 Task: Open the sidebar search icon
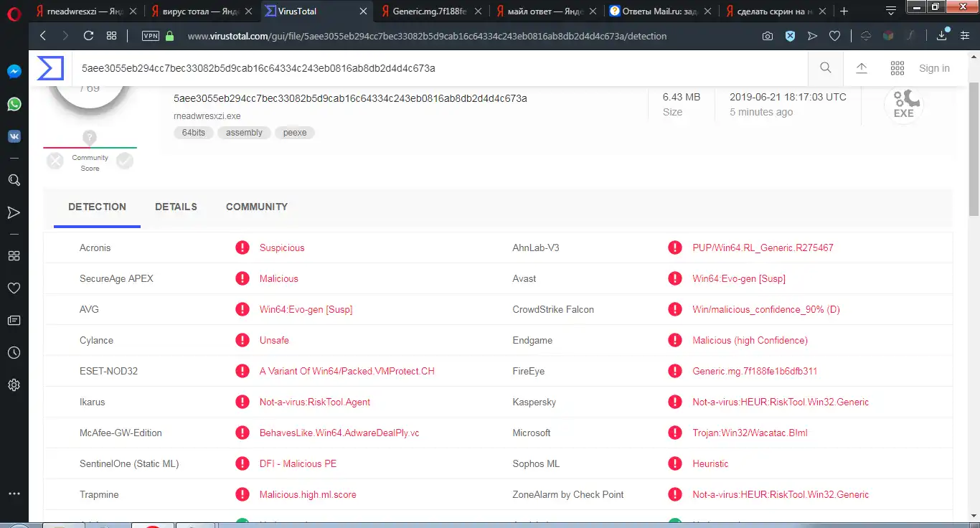(x=14, y=179)
